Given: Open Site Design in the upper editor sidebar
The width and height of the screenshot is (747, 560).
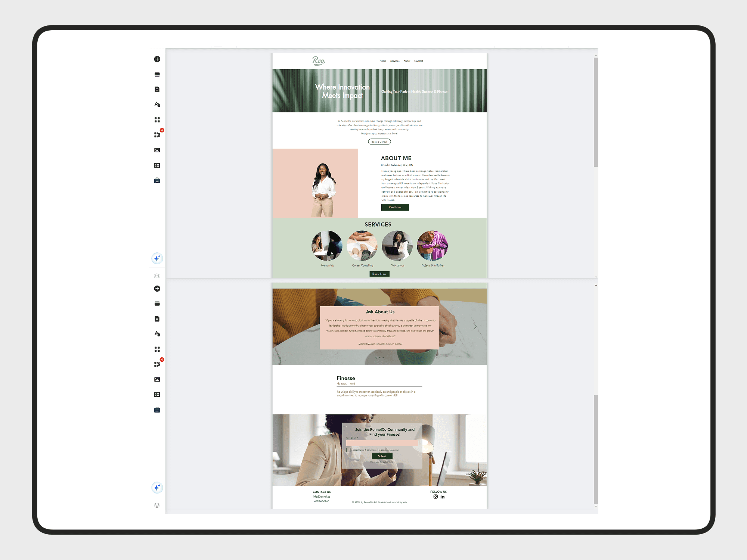Looking at the screenshot, I should [157, 105].
